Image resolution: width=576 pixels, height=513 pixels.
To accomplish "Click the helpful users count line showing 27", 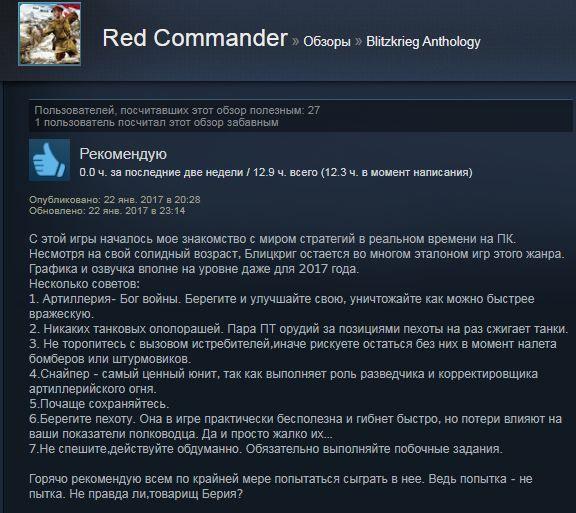I will (177, 110).
